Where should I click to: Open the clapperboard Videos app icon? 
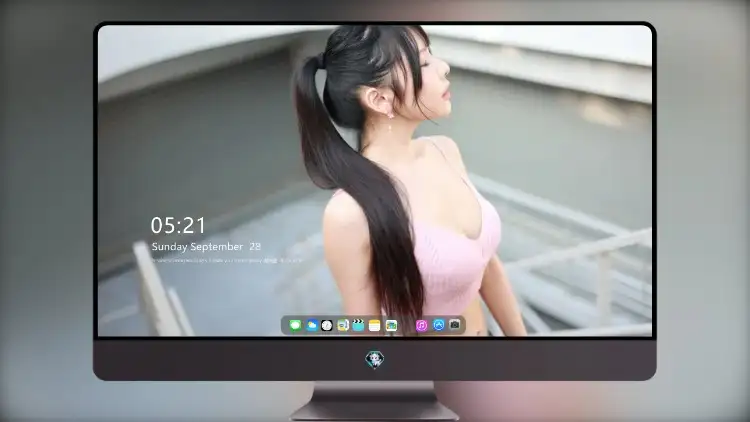(358, 325)
